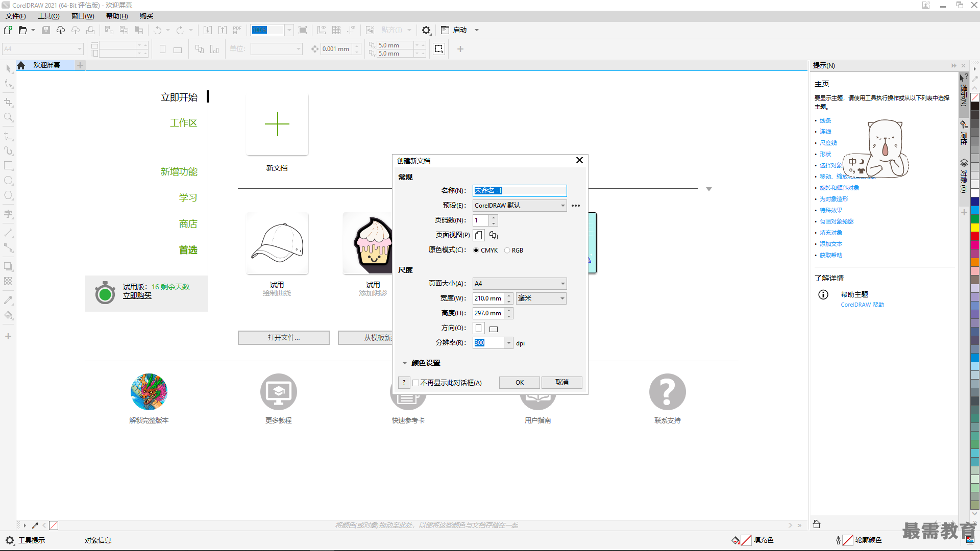Click the three-dots preset options button
Viewport: 980px width, 551px height.
pyautogui.click(x=576, y=206)
